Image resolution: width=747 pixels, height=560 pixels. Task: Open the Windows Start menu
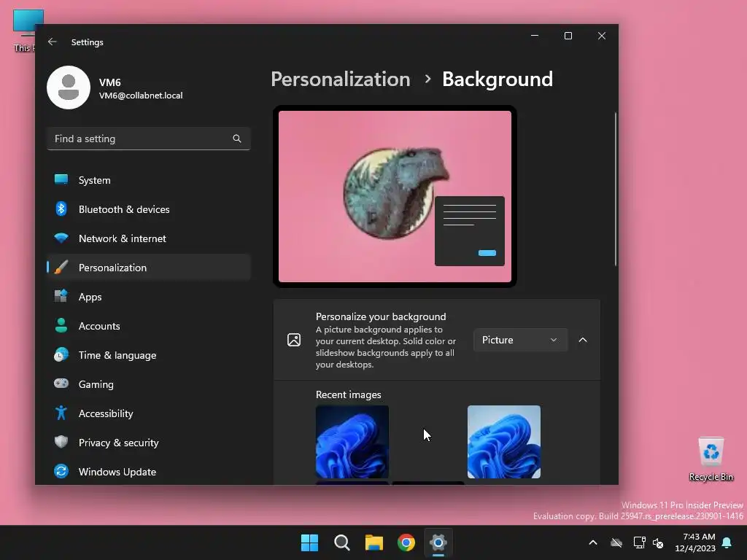click(309, 542)
